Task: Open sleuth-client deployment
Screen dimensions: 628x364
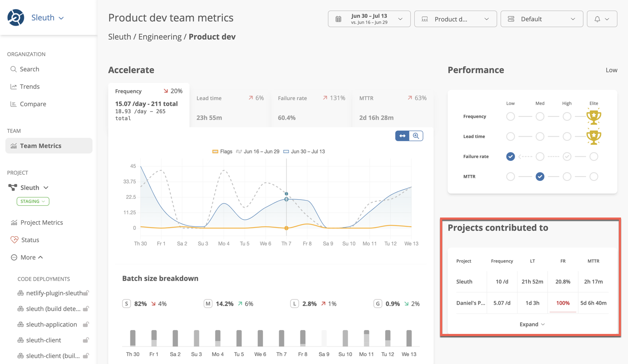Action: pyautogui.click(x=44, y=340)
